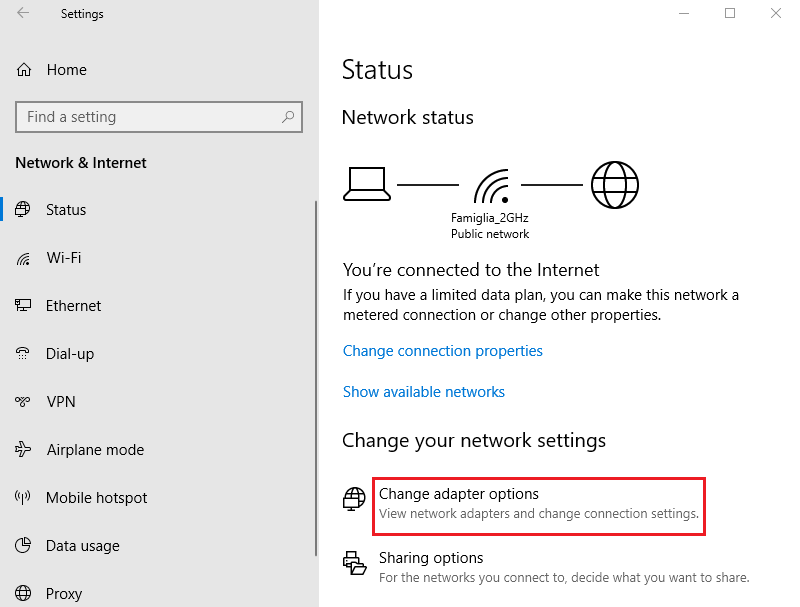Click the VPN sidebar icon
This screenshot has width=800, height=607.
point(23,402)
